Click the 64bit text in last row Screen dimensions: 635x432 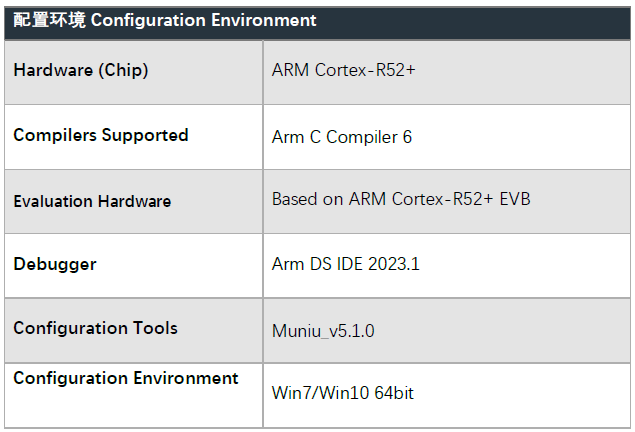(394, 393)
